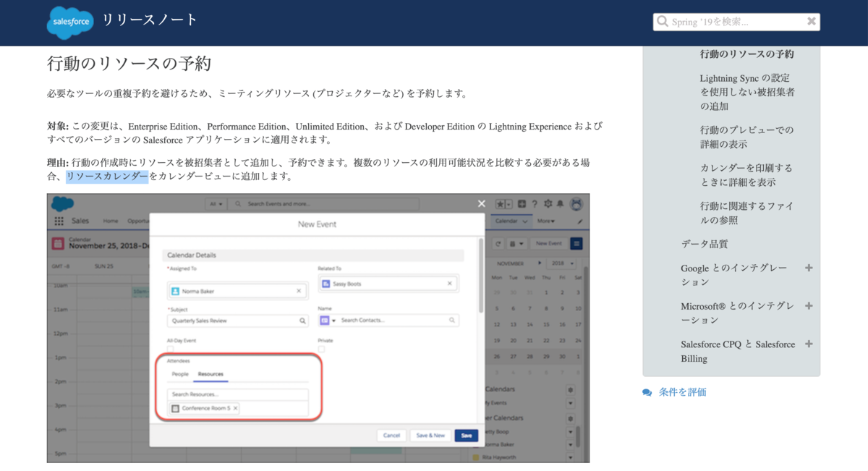Clear the search box with the X icon
Screen dimensions: 868x471
[812, 22]
